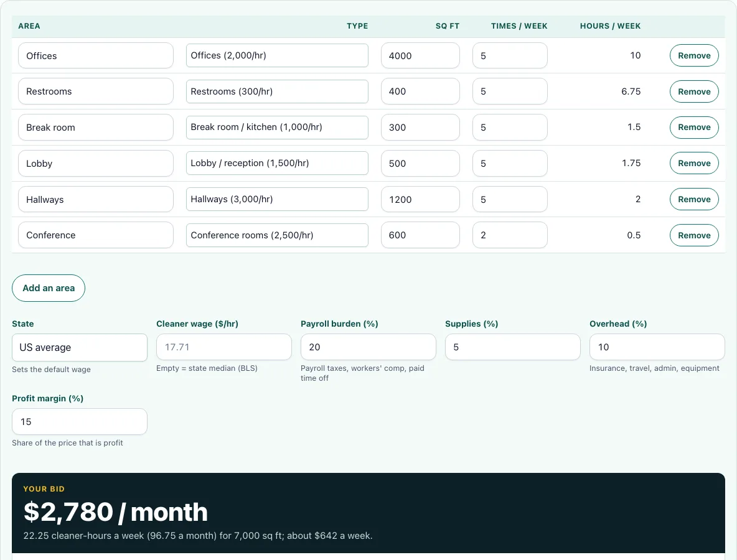Screen dimensions: 737x560
Task: Focus Lobby times per week field
Action: click(510, 163)
